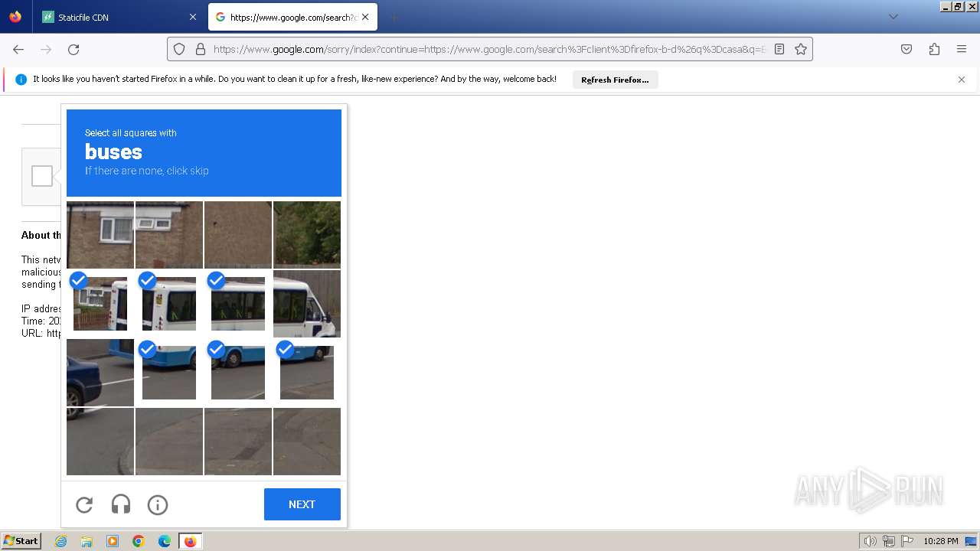Dismiss the Firefox refresh notification bar
Viewport: 980px width, 551px height.
click(962, 80)
